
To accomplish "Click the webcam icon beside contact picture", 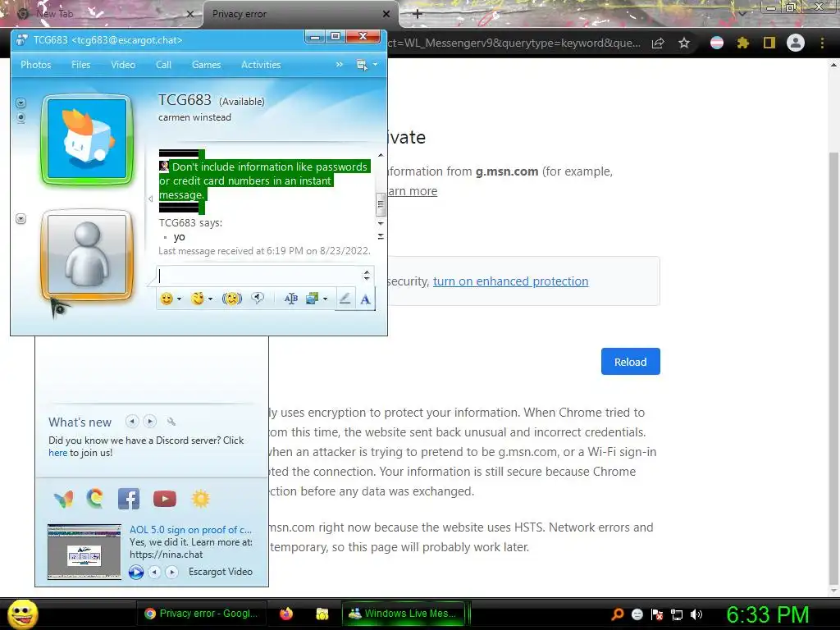I will tap(21, 118).
